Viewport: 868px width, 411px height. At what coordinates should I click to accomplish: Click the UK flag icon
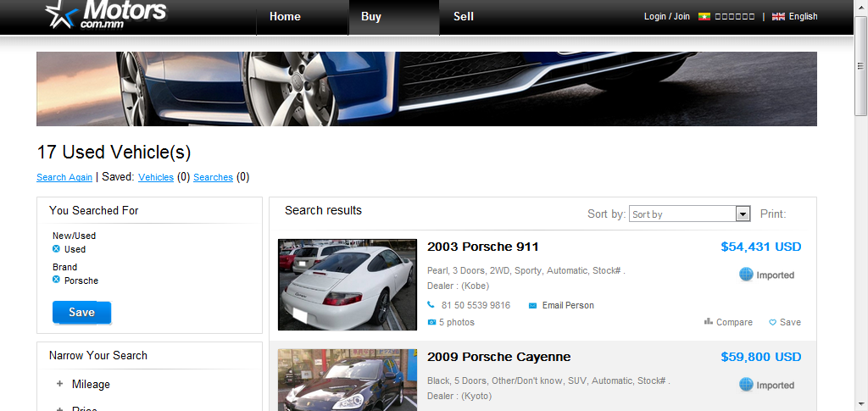click(x=778, y=17)
